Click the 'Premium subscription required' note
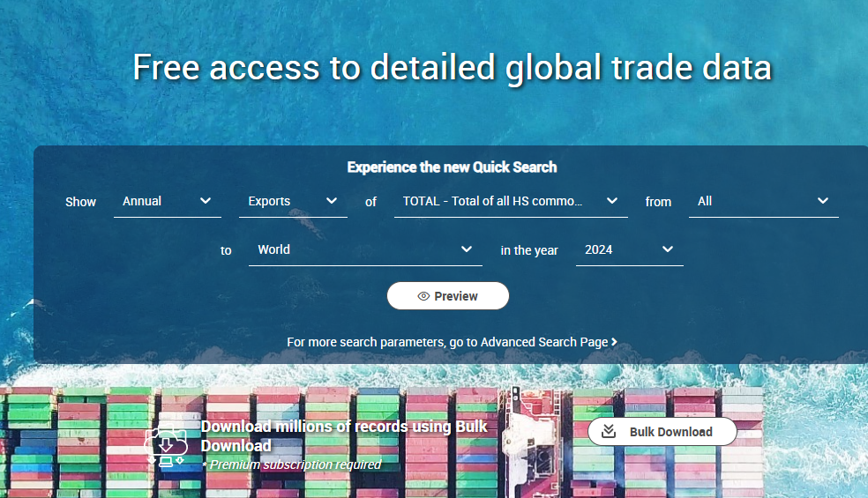This screenshot has width=868, height=498. (296, 465)
